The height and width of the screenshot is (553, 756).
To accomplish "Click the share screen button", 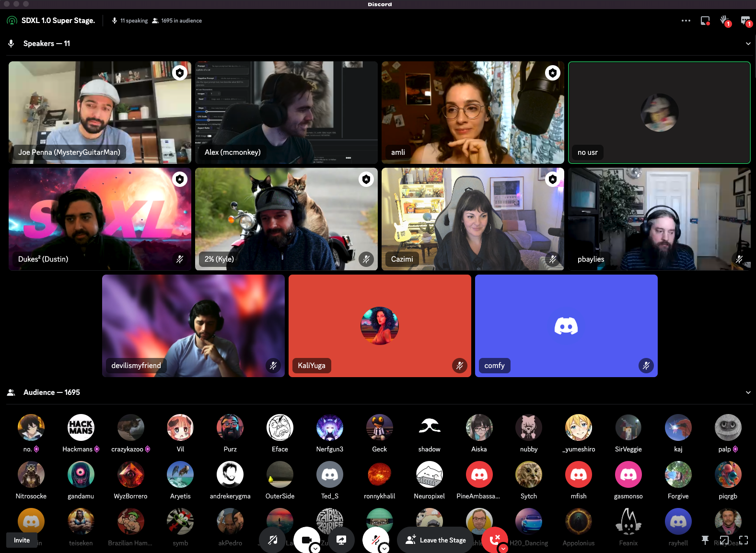I will point(341,540).
